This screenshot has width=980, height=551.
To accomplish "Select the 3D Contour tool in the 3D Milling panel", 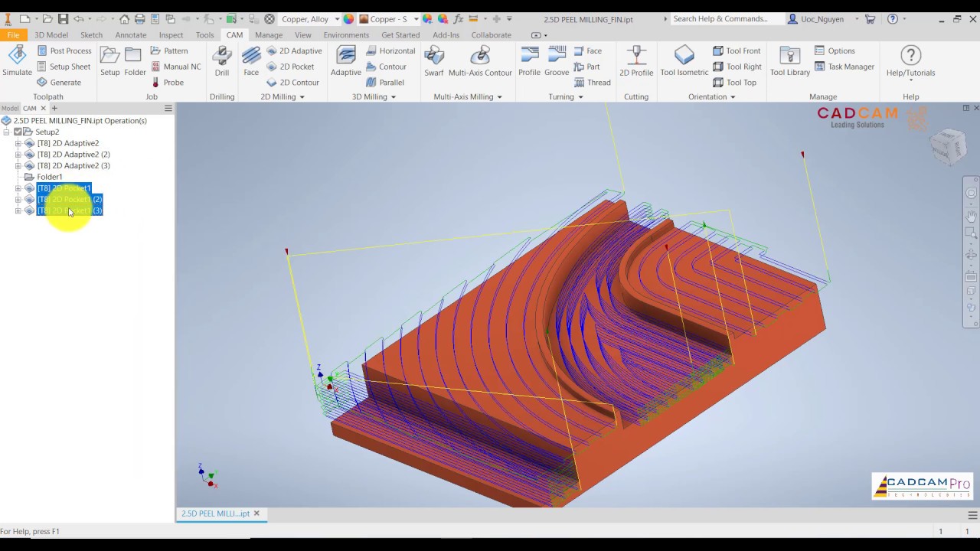I will click(386, 67).
